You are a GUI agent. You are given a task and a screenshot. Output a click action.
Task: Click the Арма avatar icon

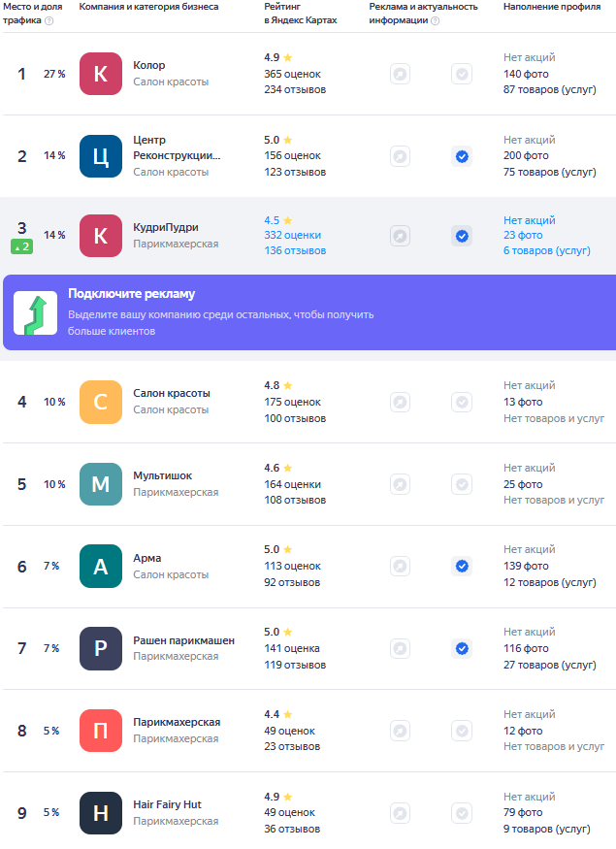click(101, 567)
